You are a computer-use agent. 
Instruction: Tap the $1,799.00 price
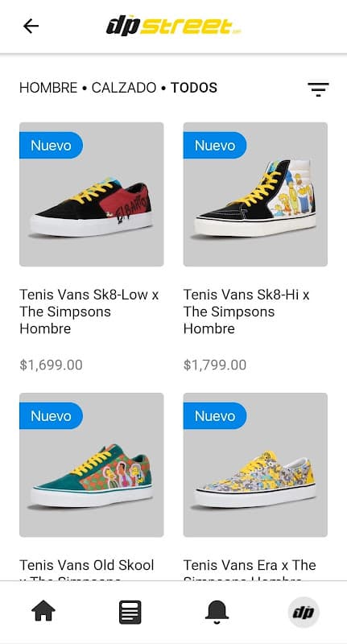(215, 365)
